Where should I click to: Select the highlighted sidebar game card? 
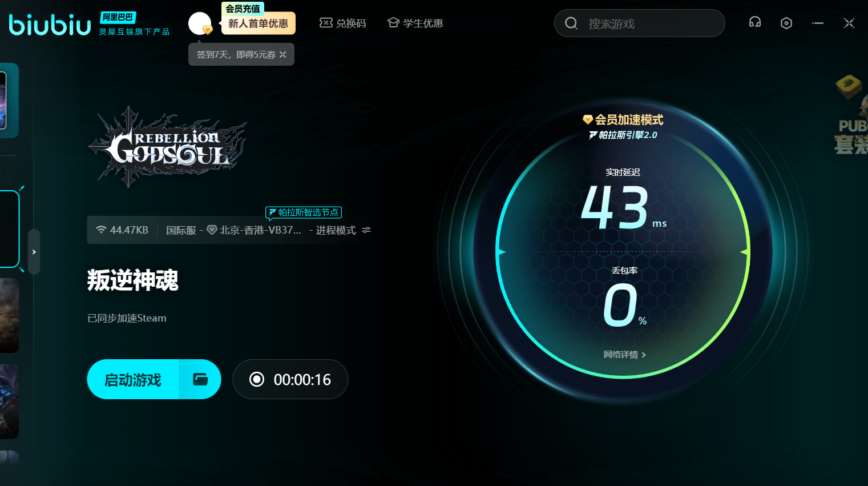click(x=10, y=229)
